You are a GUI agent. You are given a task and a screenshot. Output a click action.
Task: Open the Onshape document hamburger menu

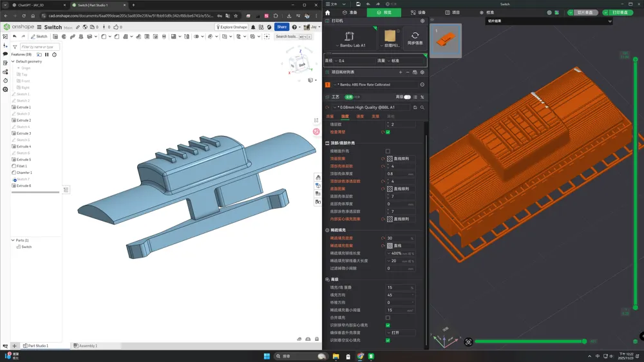[39, 27]
